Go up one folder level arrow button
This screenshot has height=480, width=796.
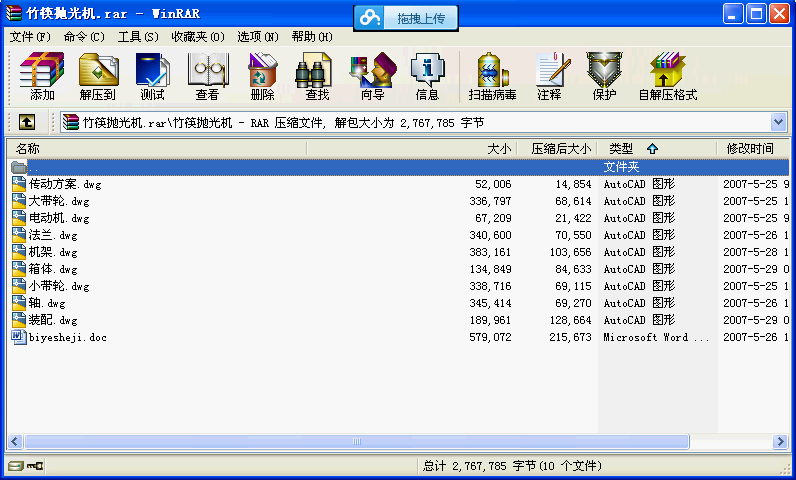point(27,122)
